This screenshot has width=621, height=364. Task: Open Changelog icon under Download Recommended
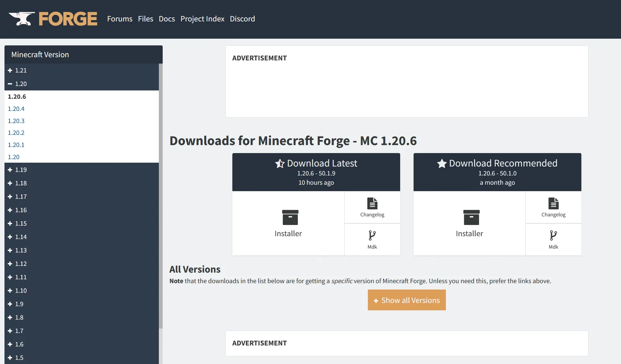point(553,204)
